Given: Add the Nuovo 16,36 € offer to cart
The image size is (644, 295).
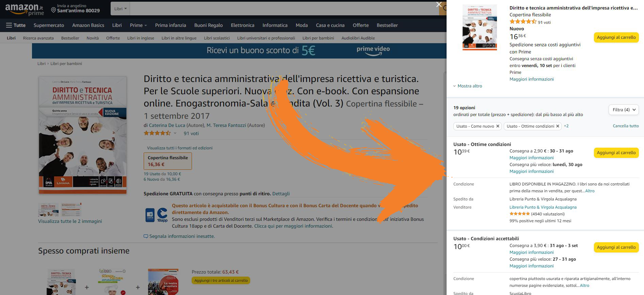Looking at the screenshot, I should 616,37.
